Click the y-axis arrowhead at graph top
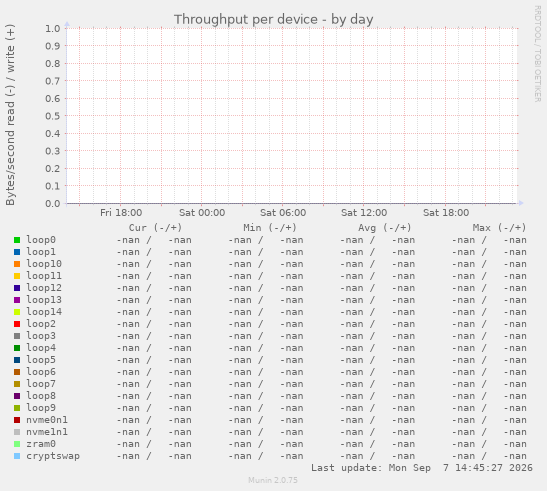 click(x=67, y=24)
